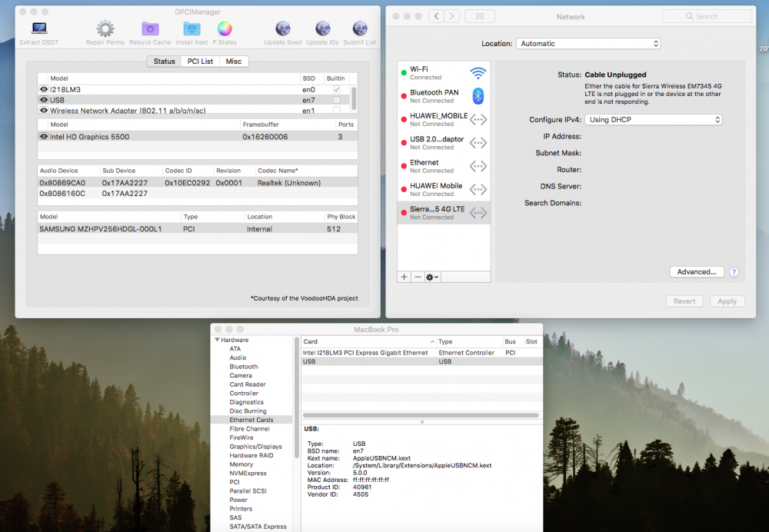Image resolution: width=769 pixels, height=532 pixels.
Task: Click the Advanced... button
Action: click(x=697, y=272)
